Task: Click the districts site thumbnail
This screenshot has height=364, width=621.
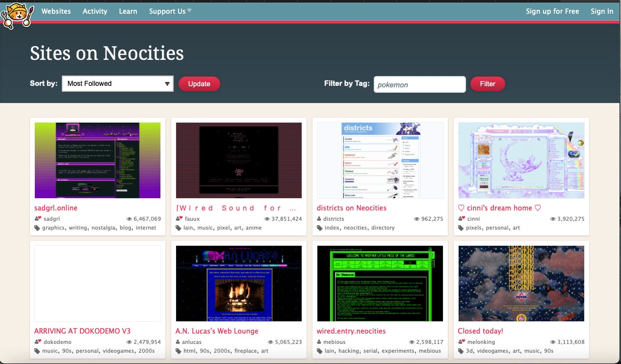Action: [380, 160]
